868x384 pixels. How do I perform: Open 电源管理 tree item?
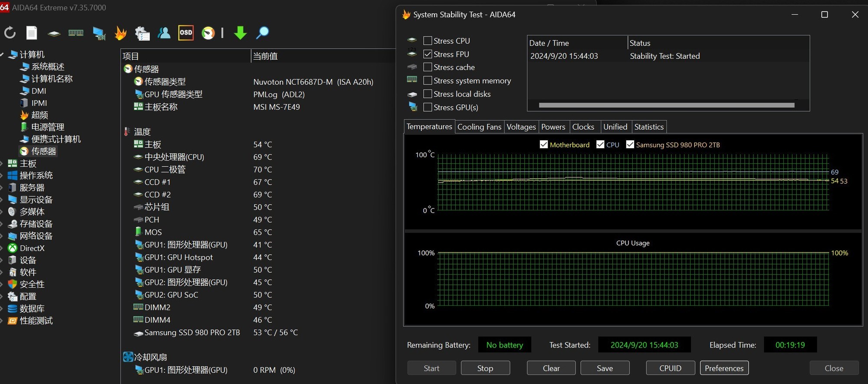click(x=48, y=127)
